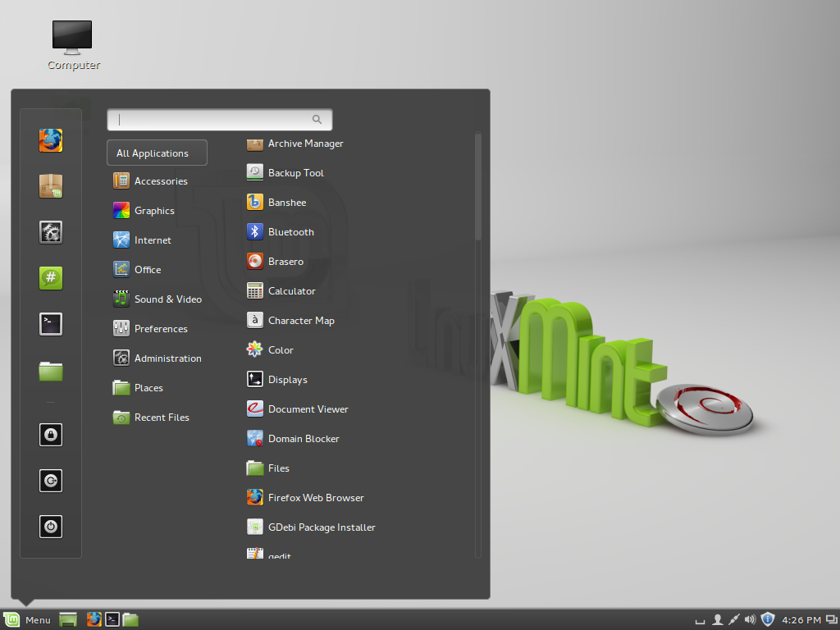Select the Accessories category
Image resolution: width=840 pixels, height=630 pixels.
159,180
